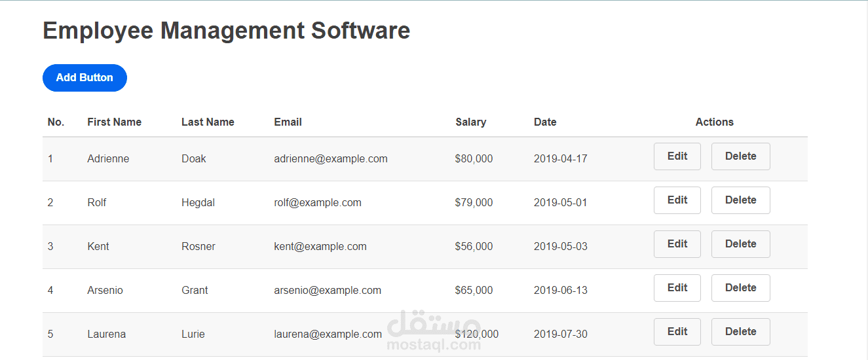This screenshot has width=868, height=360.
Task: Click last name Doak
Action: click(x=194, y=158)
